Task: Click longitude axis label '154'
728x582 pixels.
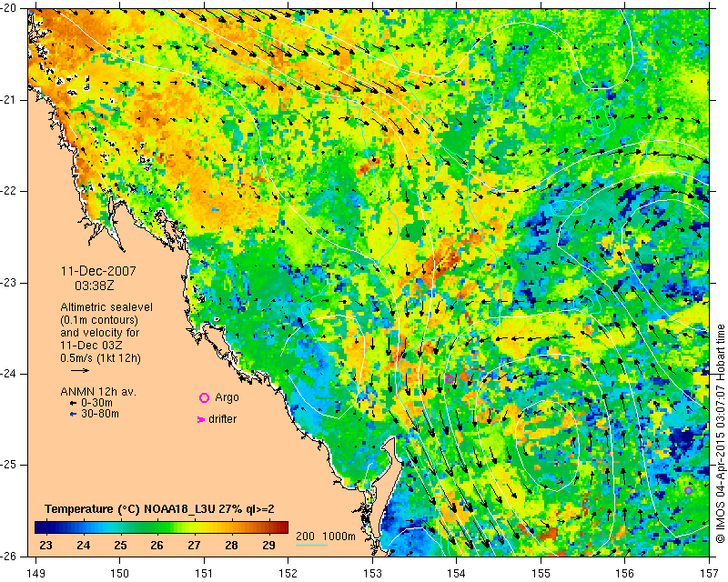Action: coord(457,573)
